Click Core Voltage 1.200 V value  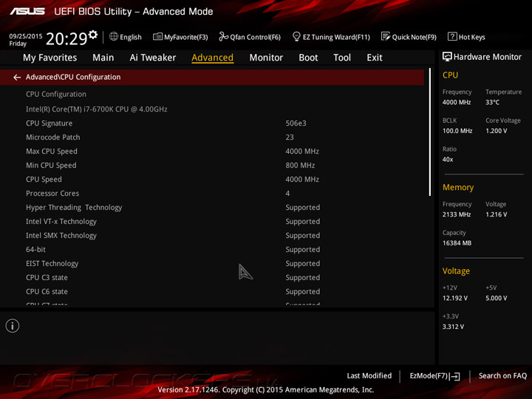click(x=497, y=131)
